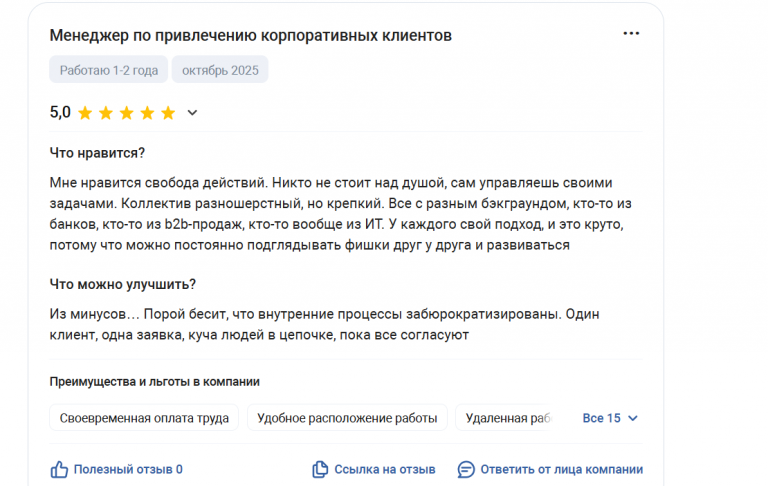Click "Ссылка на отзыв" link

[x=384, y=469]
